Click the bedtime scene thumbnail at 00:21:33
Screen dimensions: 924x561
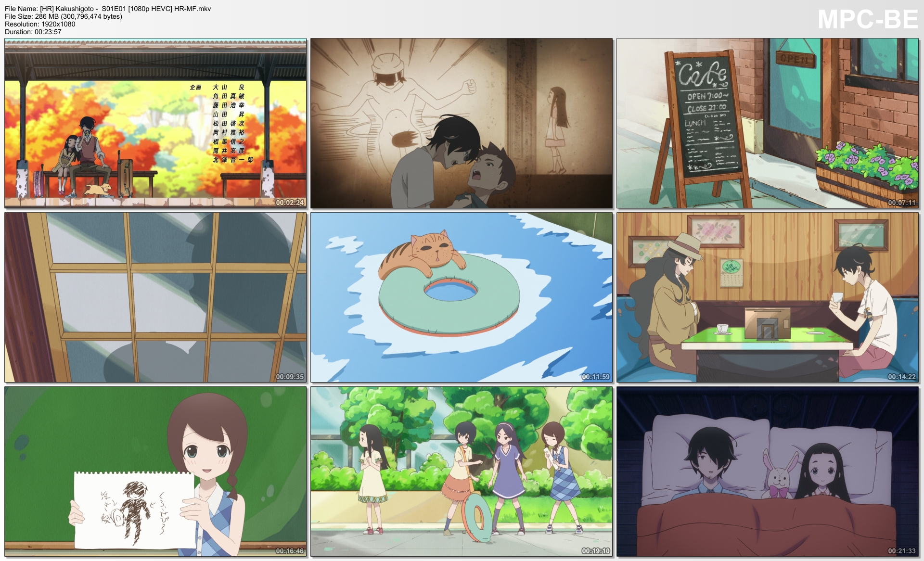click(x=767, y=472)
